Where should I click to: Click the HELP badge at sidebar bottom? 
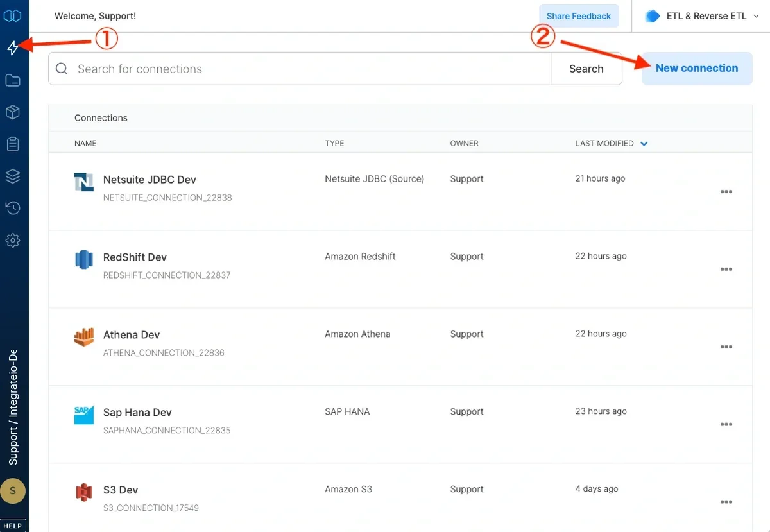point(13,526)
